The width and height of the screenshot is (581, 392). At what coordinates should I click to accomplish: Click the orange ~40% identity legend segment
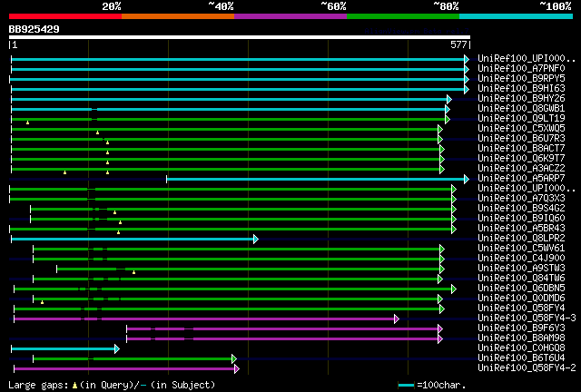pos(178,16)
